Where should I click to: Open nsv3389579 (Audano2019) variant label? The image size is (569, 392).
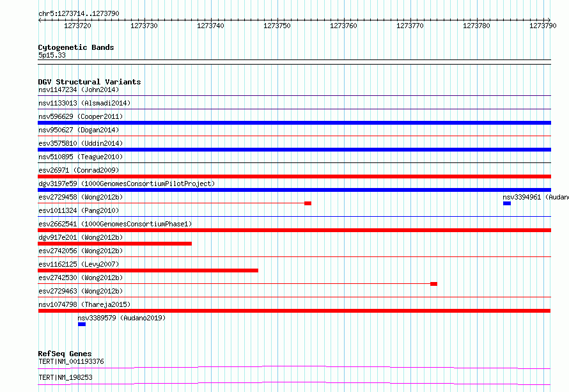tap(121, 318)
